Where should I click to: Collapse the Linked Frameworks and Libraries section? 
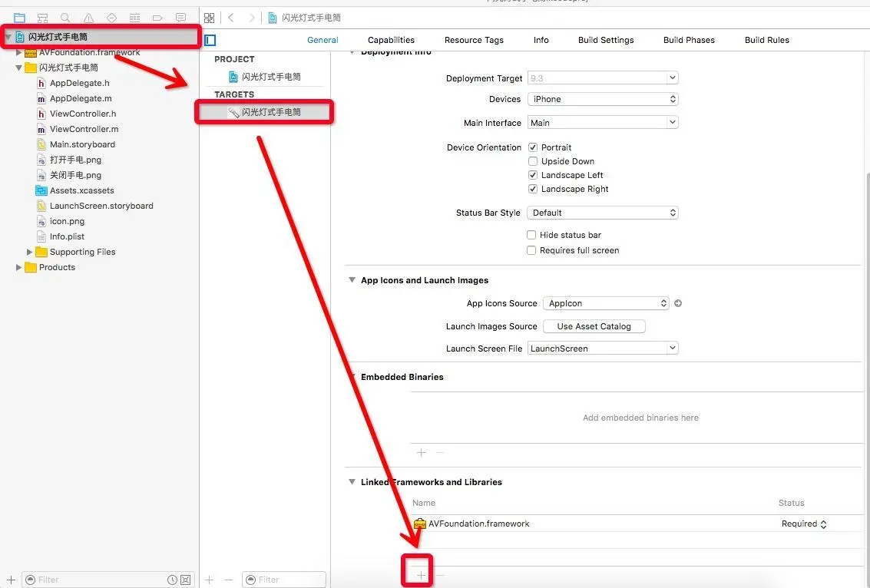[352, 482]
